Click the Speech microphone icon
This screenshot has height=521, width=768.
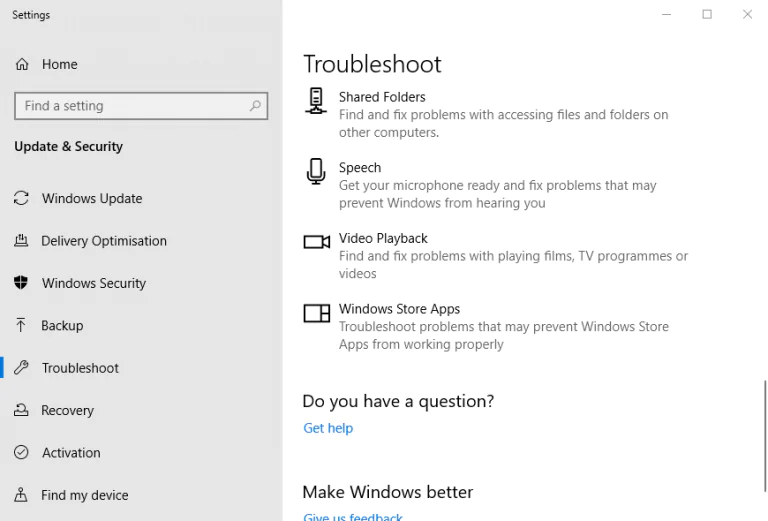click(316, 171)
